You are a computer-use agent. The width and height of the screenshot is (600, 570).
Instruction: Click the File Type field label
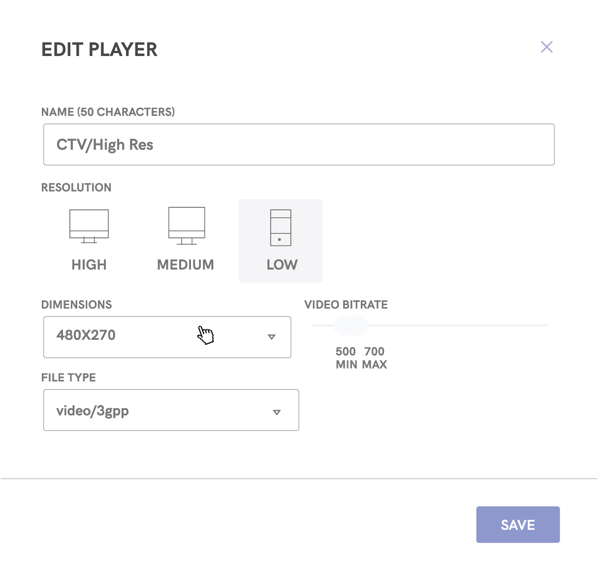[68, 378]
